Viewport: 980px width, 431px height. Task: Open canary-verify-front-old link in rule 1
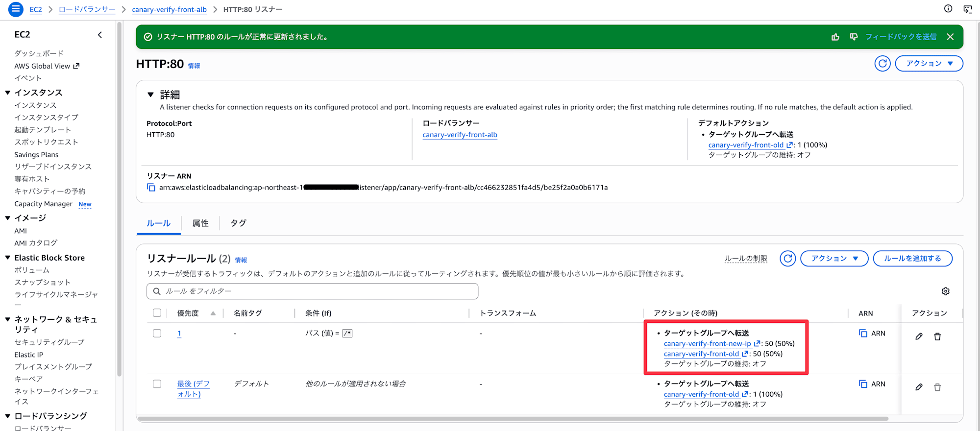(701, 354)
